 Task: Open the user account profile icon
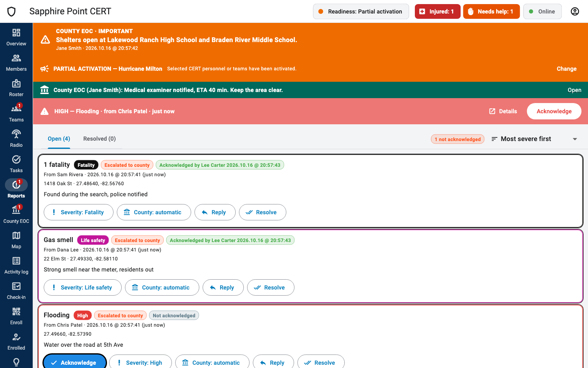[575, 11]
